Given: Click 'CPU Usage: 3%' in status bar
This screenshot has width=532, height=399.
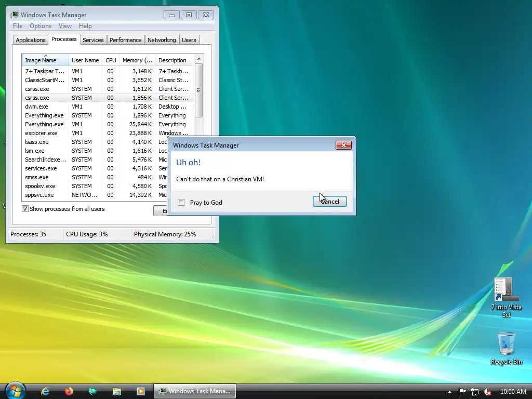Looking at the screenshot, I should [x=87, y=234].
